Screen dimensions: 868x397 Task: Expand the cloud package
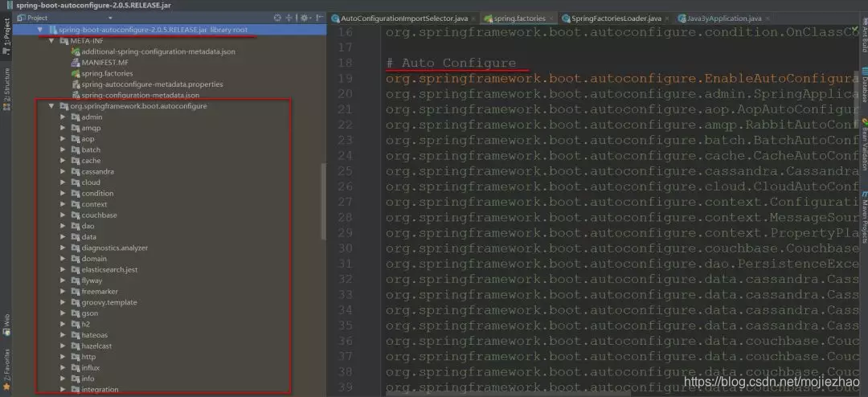(63, 182)
